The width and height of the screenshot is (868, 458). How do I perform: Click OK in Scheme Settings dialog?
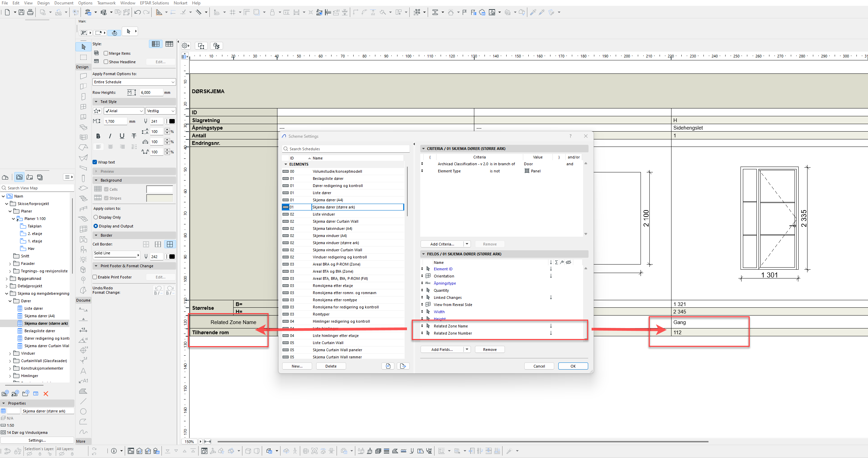tap(573, 366)
